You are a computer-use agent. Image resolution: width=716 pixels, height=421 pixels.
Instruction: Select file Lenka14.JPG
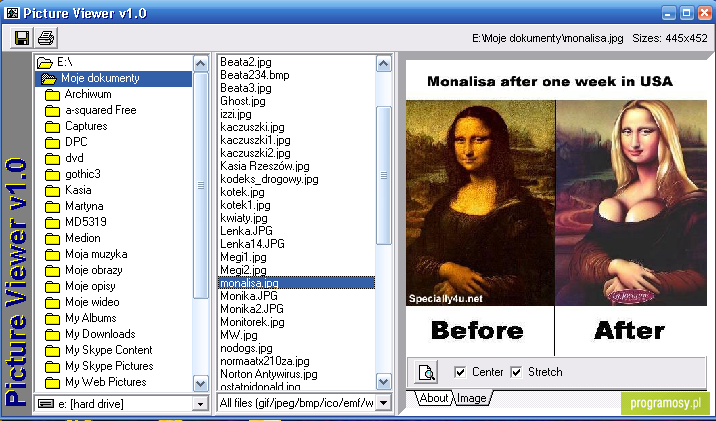(x=252, y=244)
